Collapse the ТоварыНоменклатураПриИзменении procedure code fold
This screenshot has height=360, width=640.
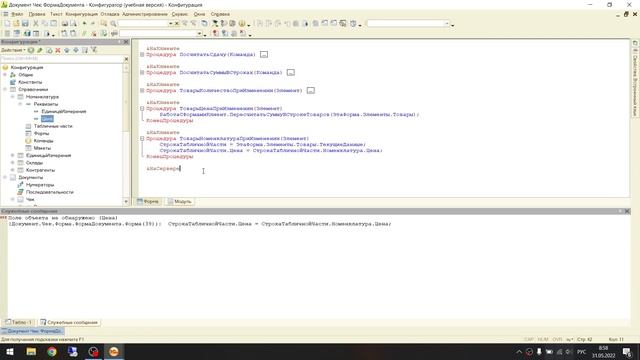pyautogui.click(x=142, y=139)
